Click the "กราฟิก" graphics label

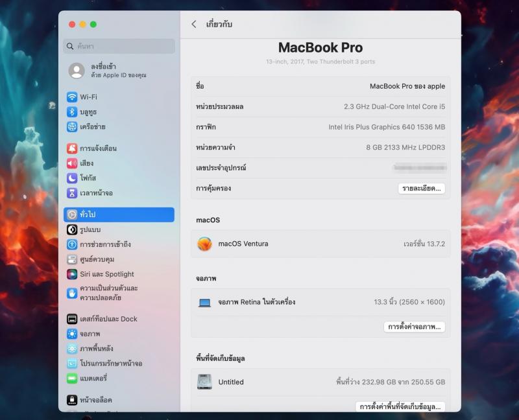click(206, 127)
